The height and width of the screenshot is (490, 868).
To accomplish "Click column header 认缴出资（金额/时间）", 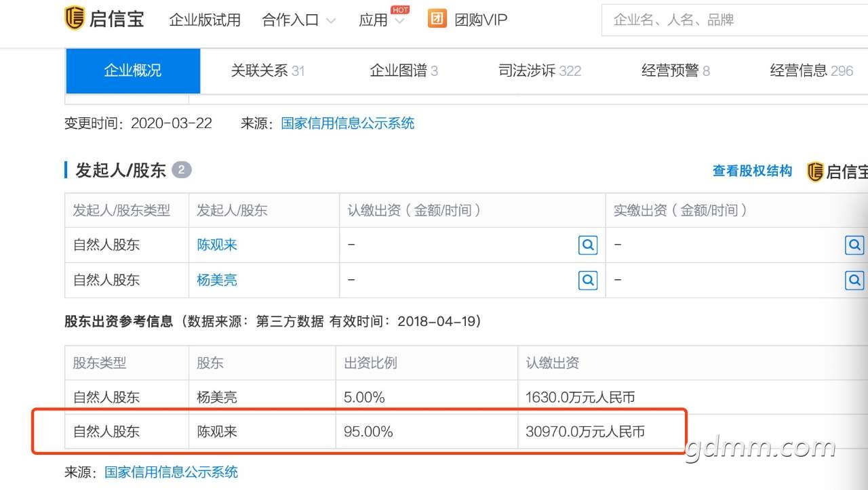I will click(414, 210).
